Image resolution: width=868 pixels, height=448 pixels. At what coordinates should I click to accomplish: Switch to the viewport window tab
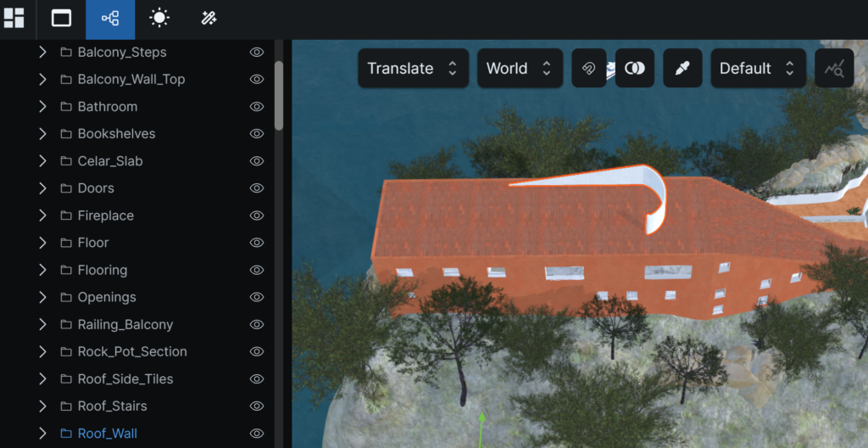(61, 19)
